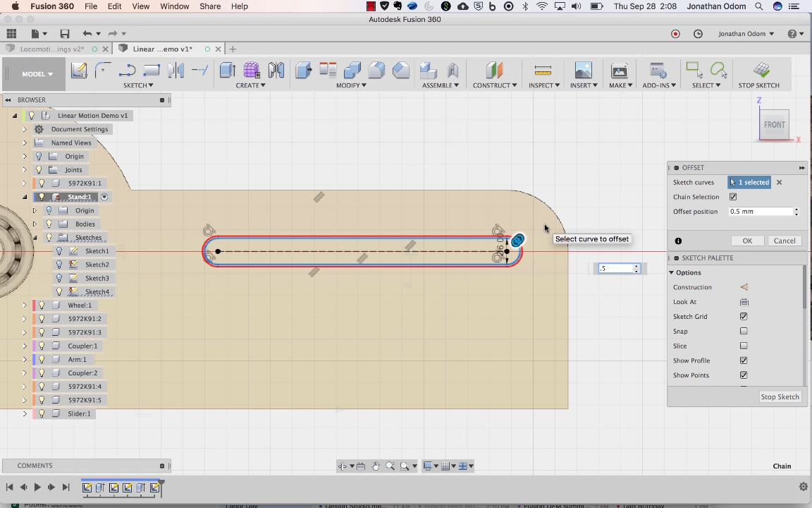Open the data panel grid icon
This screenshot has width=812, height=508.
(11, 34)
